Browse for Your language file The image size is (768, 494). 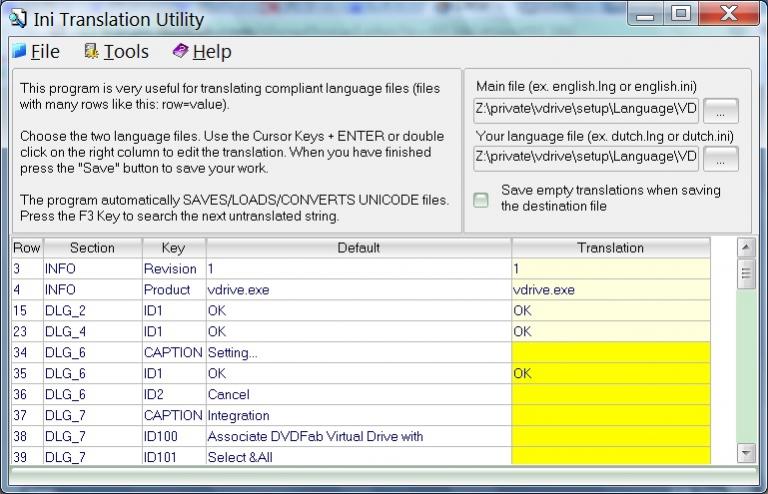pyautogui.click(x=721, y=158)
